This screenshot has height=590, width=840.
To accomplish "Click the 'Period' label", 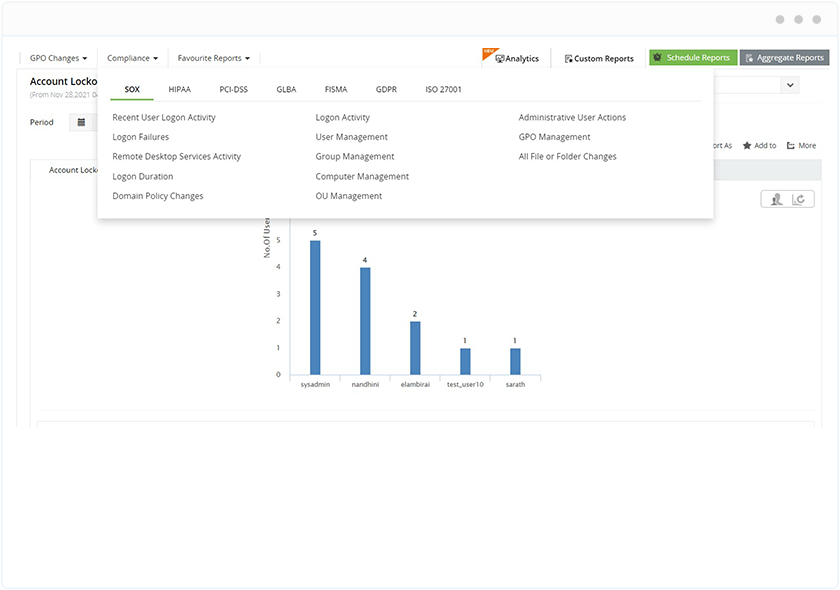I will tap(42, 122).
